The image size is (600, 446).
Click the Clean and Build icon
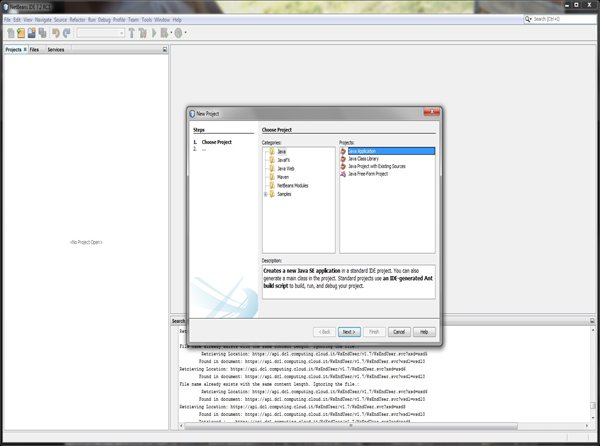[x=143, y=33]
